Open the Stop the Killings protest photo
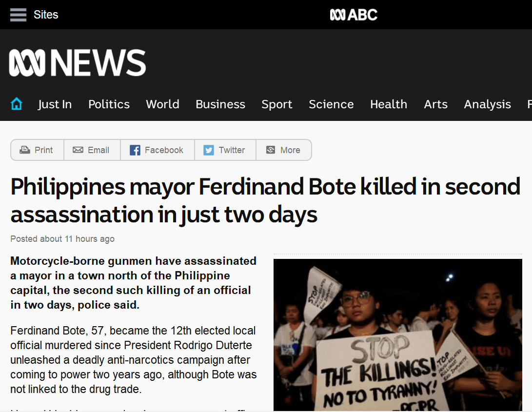Screen dimensions: 532x412 (x=397, y=334)
